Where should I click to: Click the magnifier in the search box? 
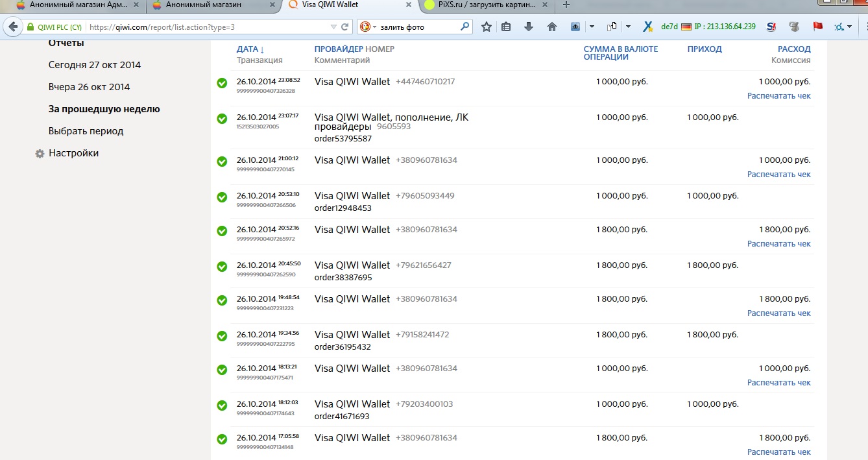tap(465, 27)
